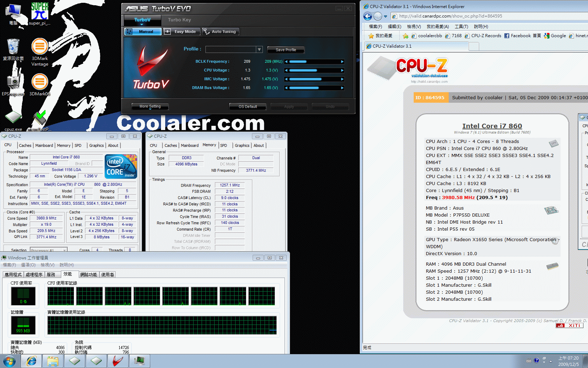Viewport: 588px width, 368px height.
Task: Open Windows Explorer folder on taskbar
Action: tap(53, 361)
